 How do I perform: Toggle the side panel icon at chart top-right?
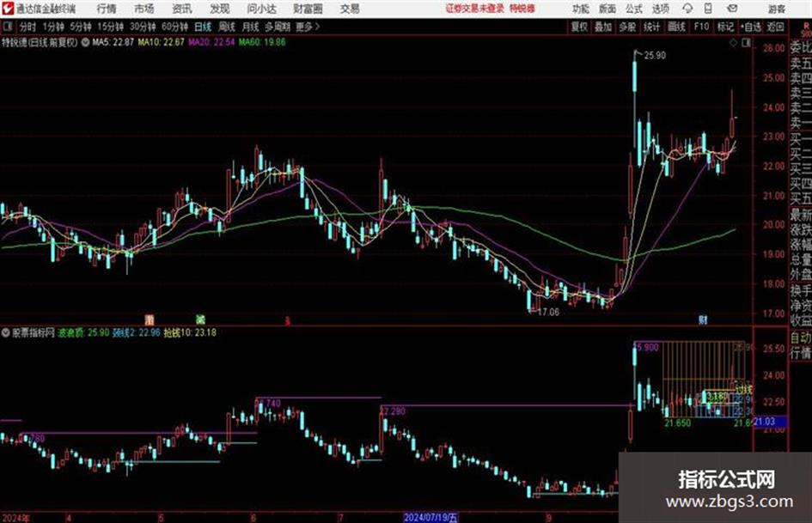746,43
